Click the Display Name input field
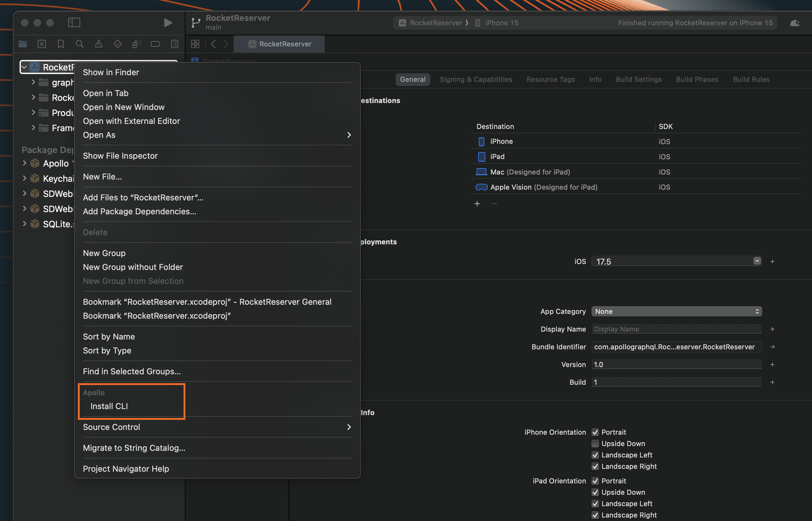Screen dimensions: 812x521 tap(676, 329)
